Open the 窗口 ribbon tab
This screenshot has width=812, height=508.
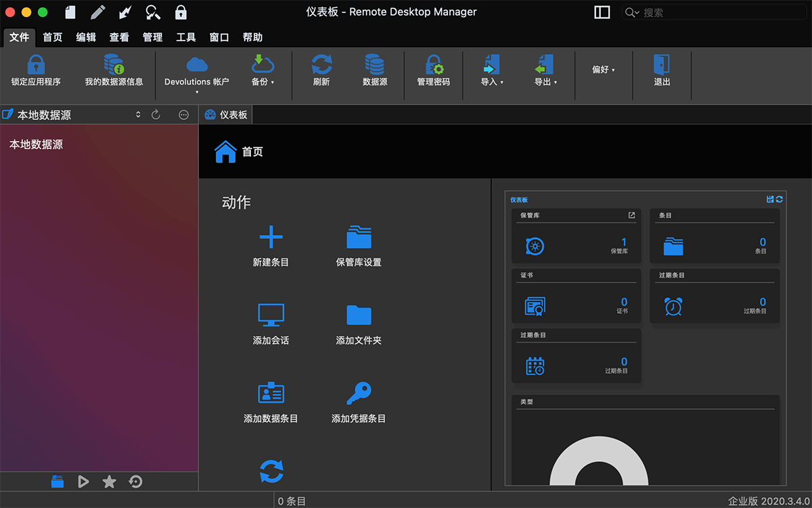pos(219,37)
